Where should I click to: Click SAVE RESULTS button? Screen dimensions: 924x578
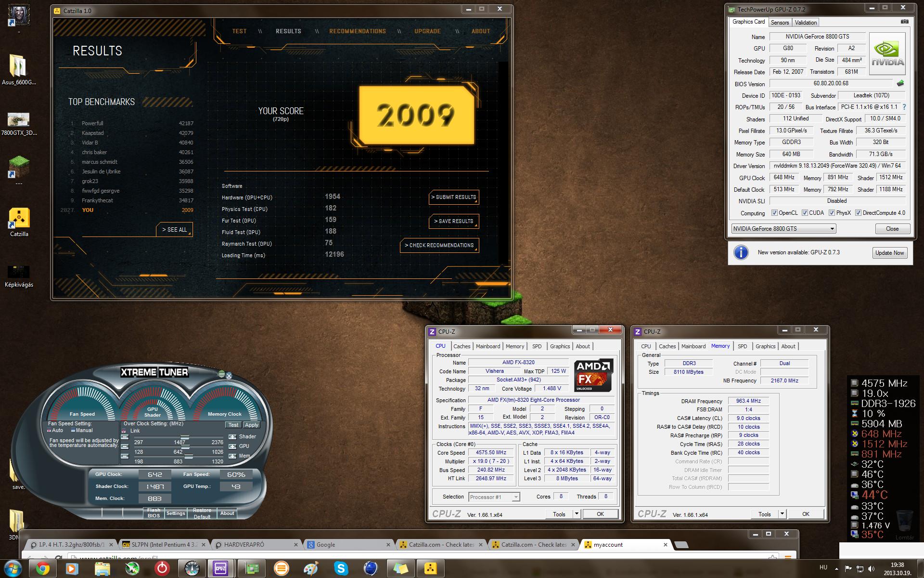(x=454, y=221)
